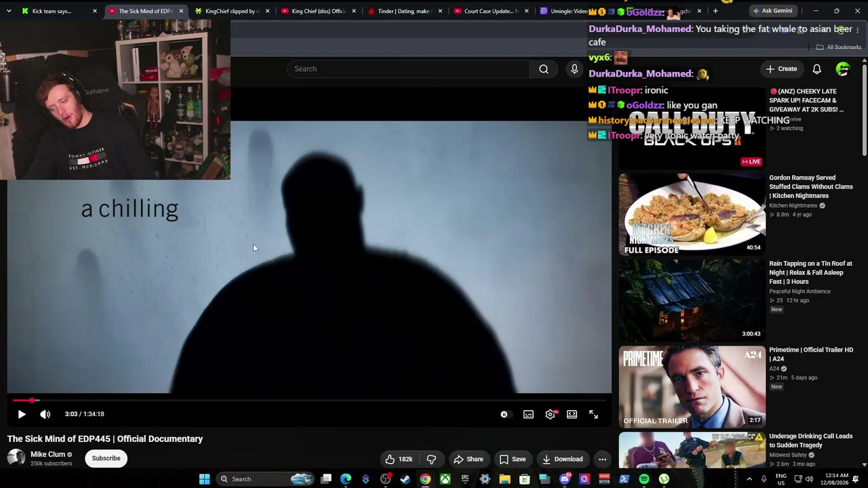The width and height of the screenshot is (868, 488).
Task: Mute the video volume speaker icon
Action: point(45,414)
